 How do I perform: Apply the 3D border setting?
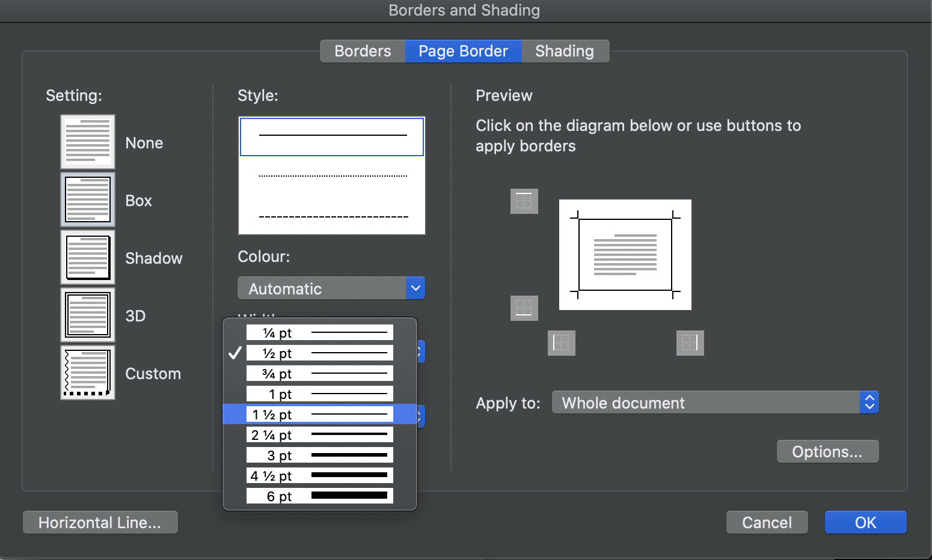[x=87, y=314]
